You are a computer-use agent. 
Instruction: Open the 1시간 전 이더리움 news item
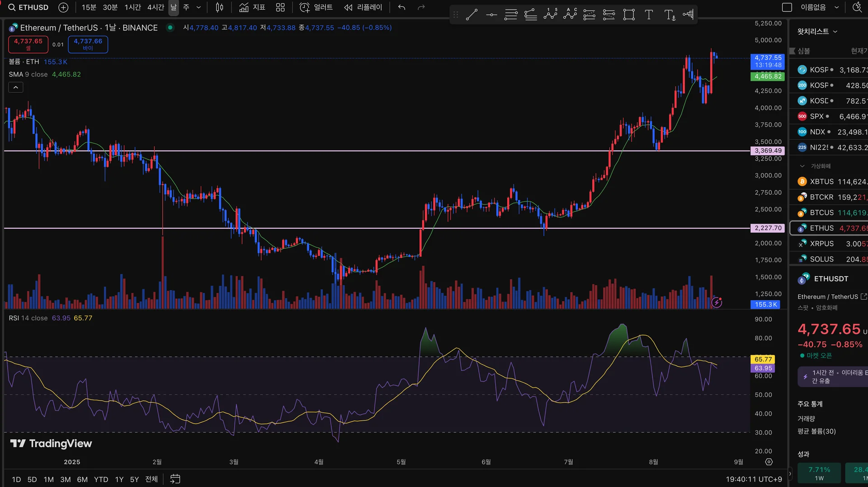pyautogui.click(x=833, y=377)
